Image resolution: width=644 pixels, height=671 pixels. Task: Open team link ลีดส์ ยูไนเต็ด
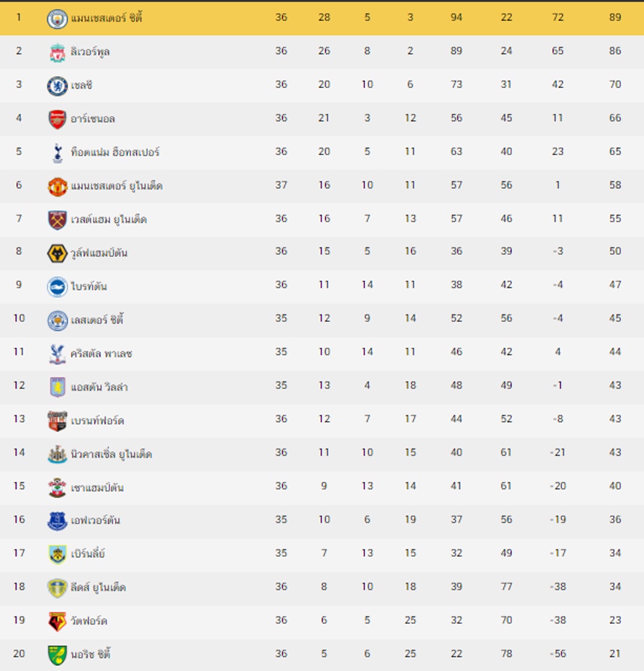pos(98,587)
